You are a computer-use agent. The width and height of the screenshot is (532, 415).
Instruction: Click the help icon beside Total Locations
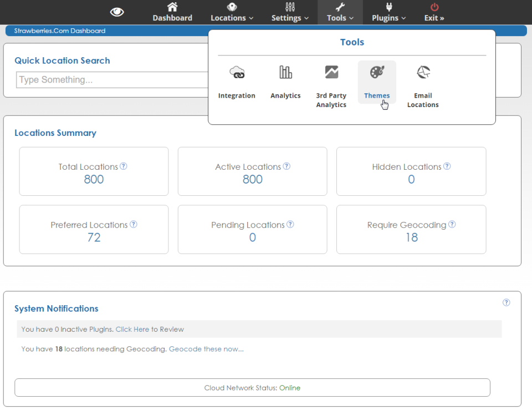[124, 166]
